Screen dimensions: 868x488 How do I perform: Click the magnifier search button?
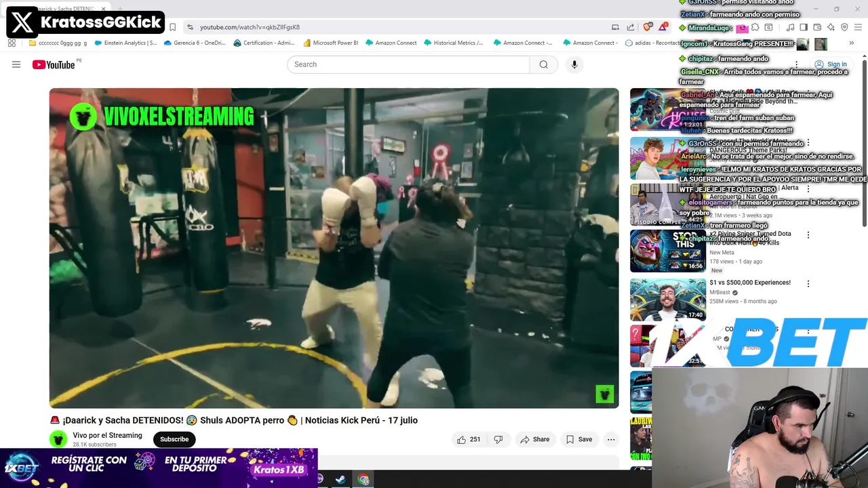click(543, 64)
